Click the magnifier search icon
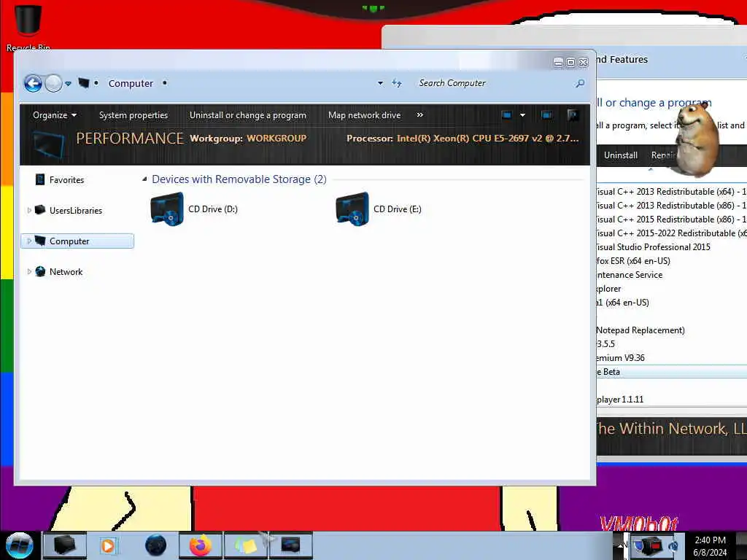 [x=580, y=84]
